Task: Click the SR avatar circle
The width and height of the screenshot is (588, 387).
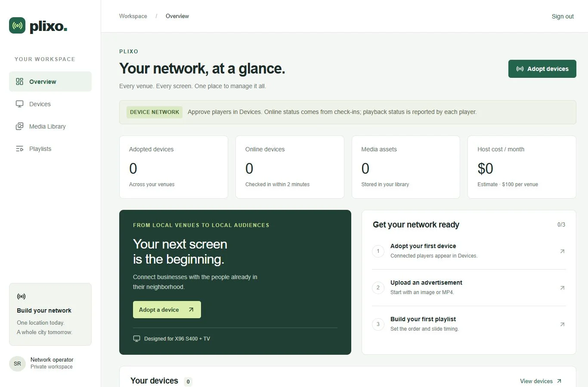Action: 17,363
